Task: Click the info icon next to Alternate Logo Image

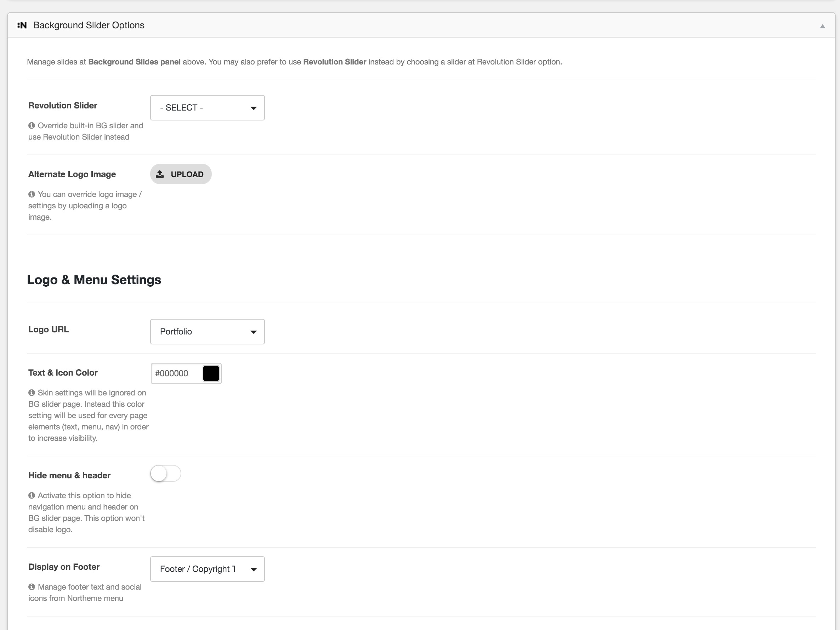Action: click(32, 194)
